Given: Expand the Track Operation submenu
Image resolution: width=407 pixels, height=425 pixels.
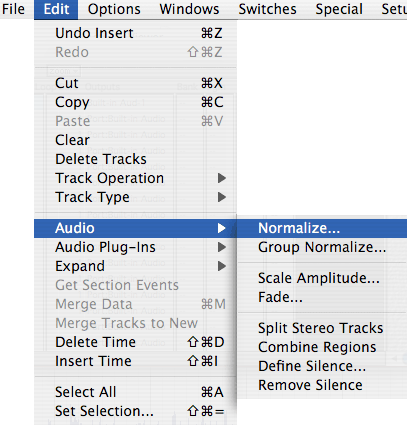Looking at the screenshot, I should 135,178.
